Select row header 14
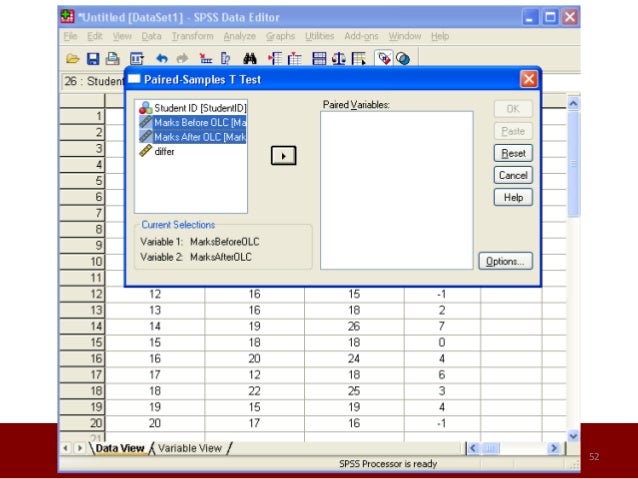638x479 pixels. click(82, 326)
